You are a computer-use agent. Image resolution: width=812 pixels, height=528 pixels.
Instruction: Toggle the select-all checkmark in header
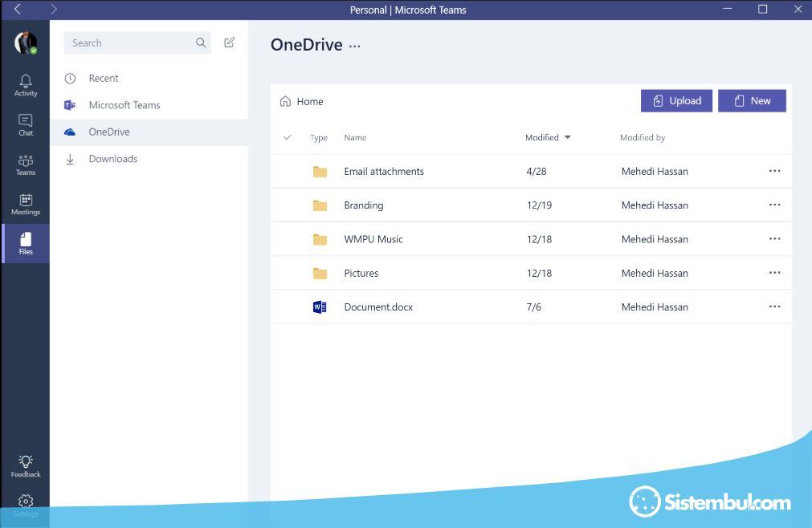coord(288,137)
